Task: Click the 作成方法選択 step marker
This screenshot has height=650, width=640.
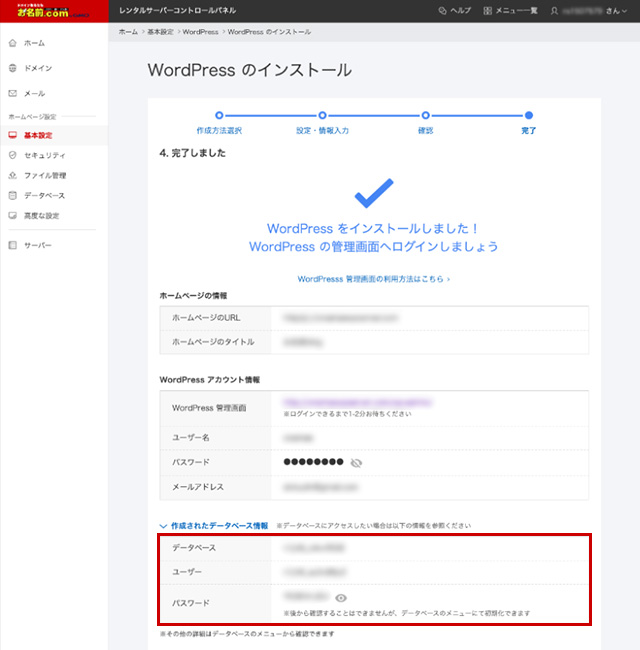Action: point(219,115)
